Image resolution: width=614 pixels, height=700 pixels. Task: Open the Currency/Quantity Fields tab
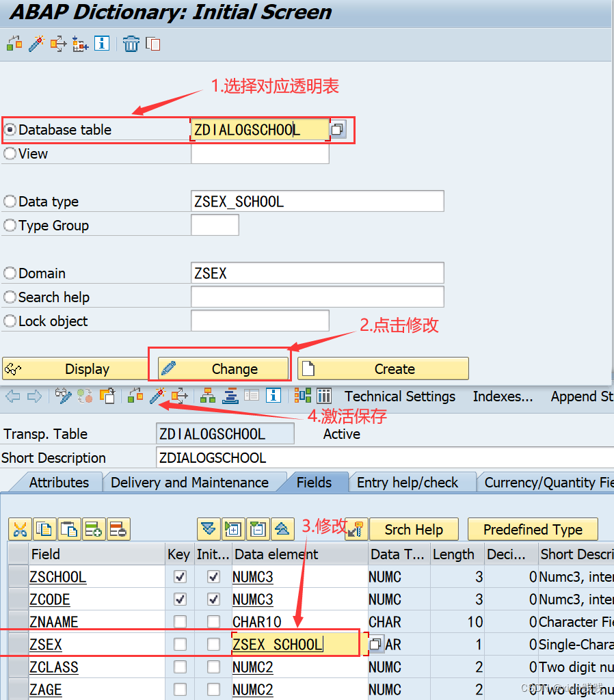[547, 482]
